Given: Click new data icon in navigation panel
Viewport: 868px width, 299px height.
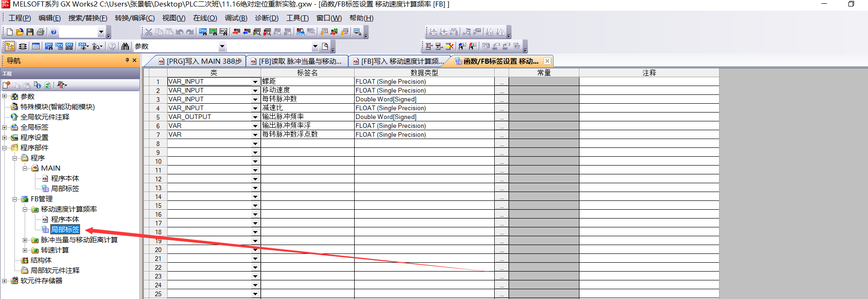Looking at the screenshot, I should pos(7,85).
